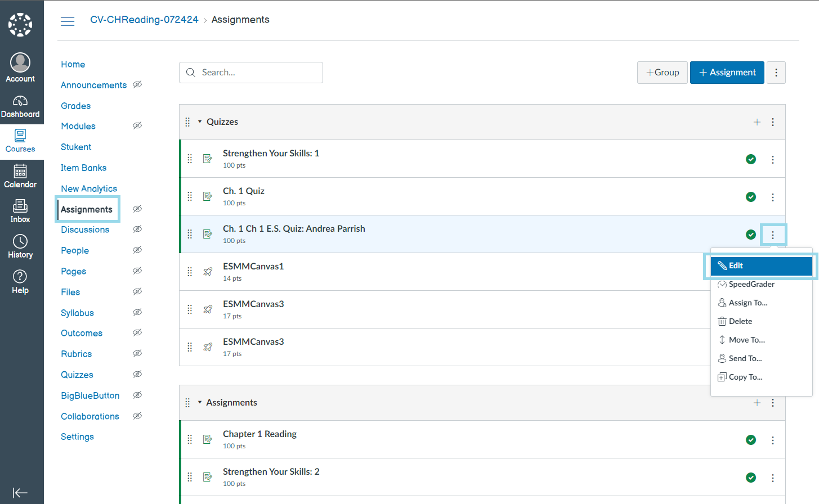Open Help in global navigation
Viewport: 819px width, 504px height.
pyautogui.click(x=20, y=282)
